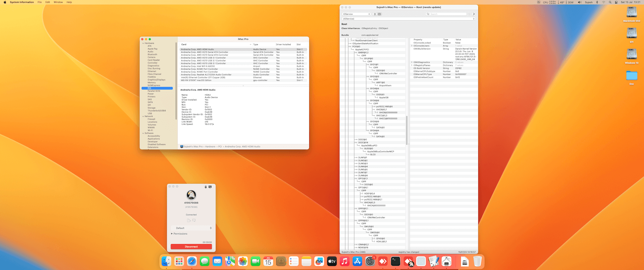Click the red Disconnect button
Screen dimensions: 644x270
(191, 247)
